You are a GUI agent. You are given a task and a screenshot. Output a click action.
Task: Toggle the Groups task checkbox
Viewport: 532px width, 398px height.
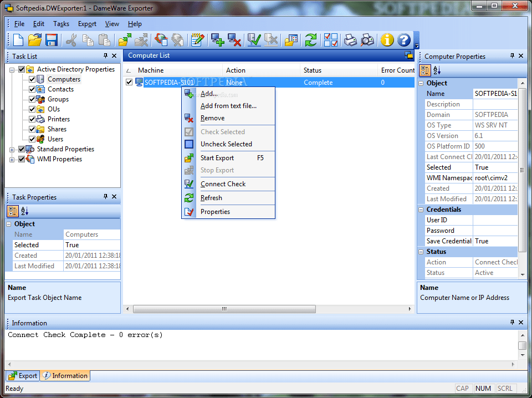coord(32,99)
